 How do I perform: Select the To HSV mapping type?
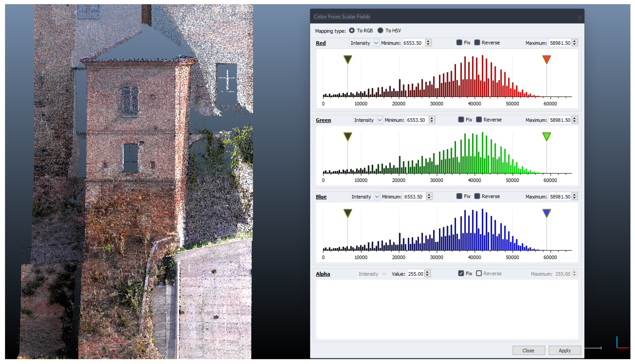(380, 30)
